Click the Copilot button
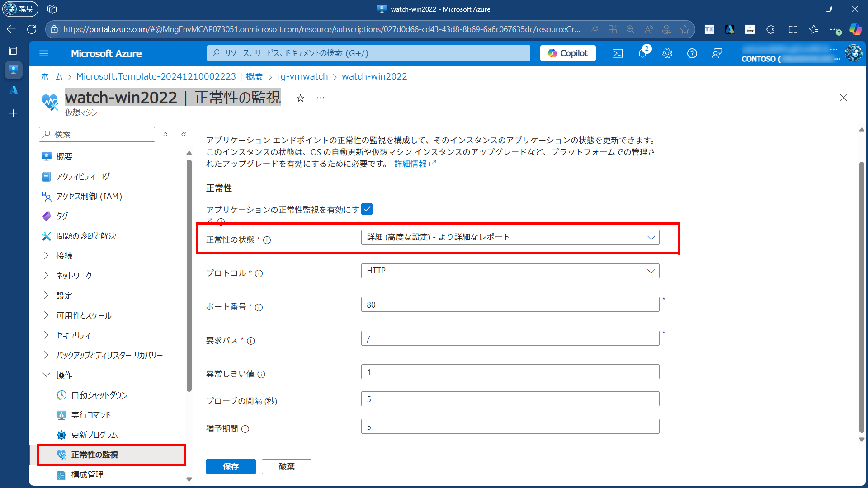This screenshot has height=488, width=868. pyautogui.click(x=567, y=53)
